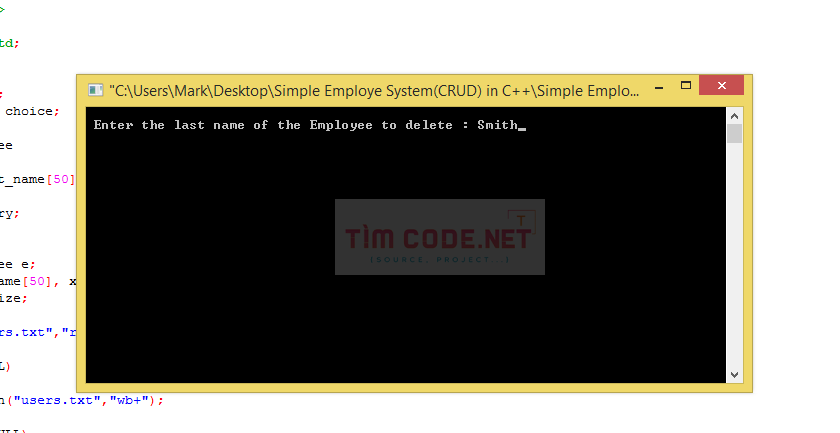
Task: Click the console vertical scrollbar thumb
Action: [734, 134]
